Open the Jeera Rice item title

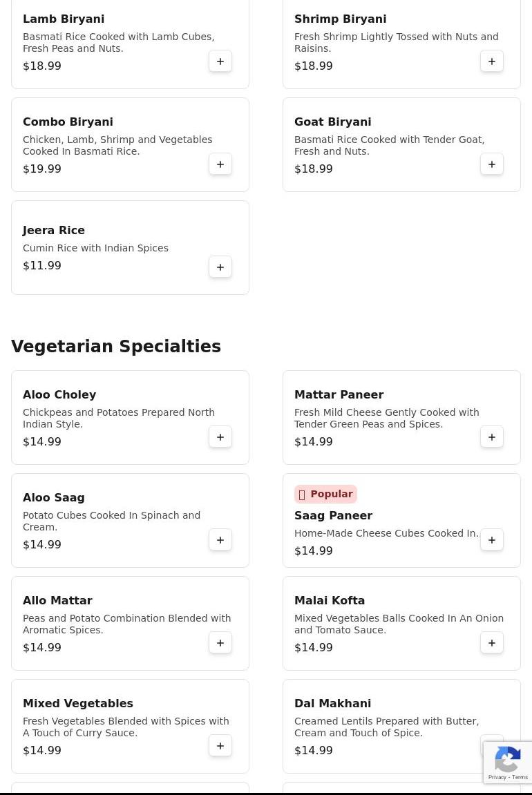[54, 231]
